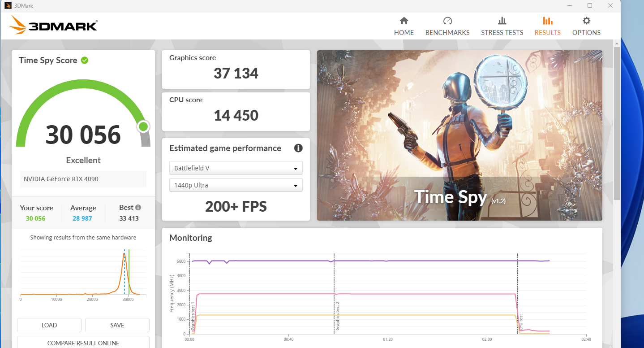Click the Graphics test 1 marker
The image size is (644, 348).
pos(193,317)
